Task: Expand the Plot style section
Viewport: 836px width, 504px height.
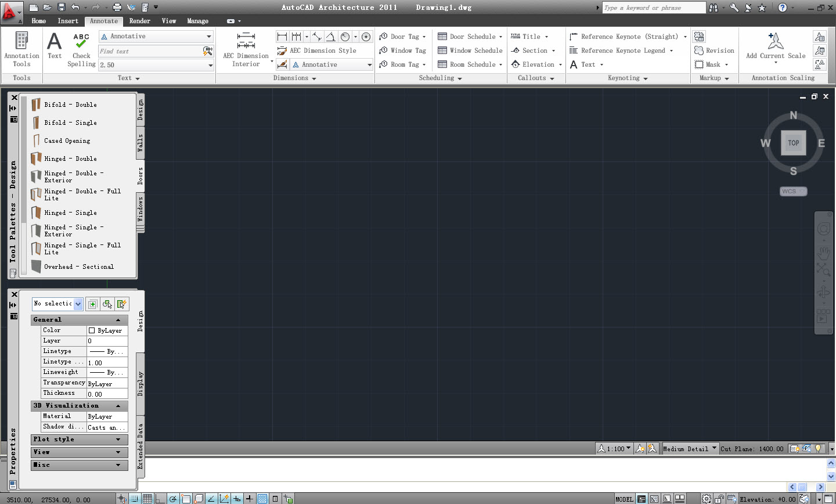Action: coord(79,440)
